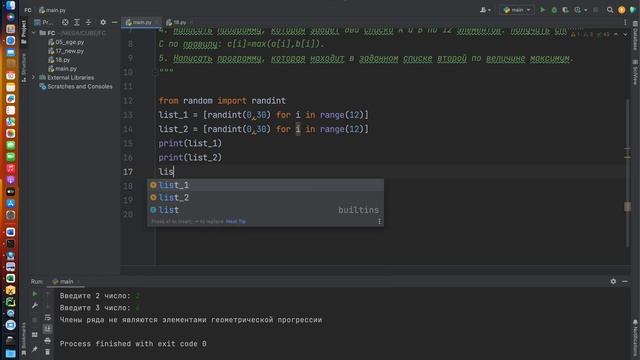This screenshot has height=360, width=640.
Task: Open the main run configuration dropdown
Action: (517, 10)
